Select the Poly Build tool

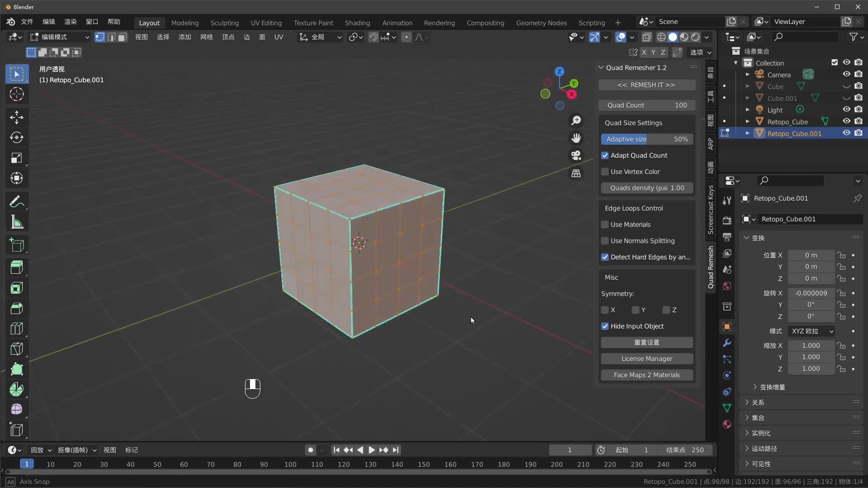17,369
